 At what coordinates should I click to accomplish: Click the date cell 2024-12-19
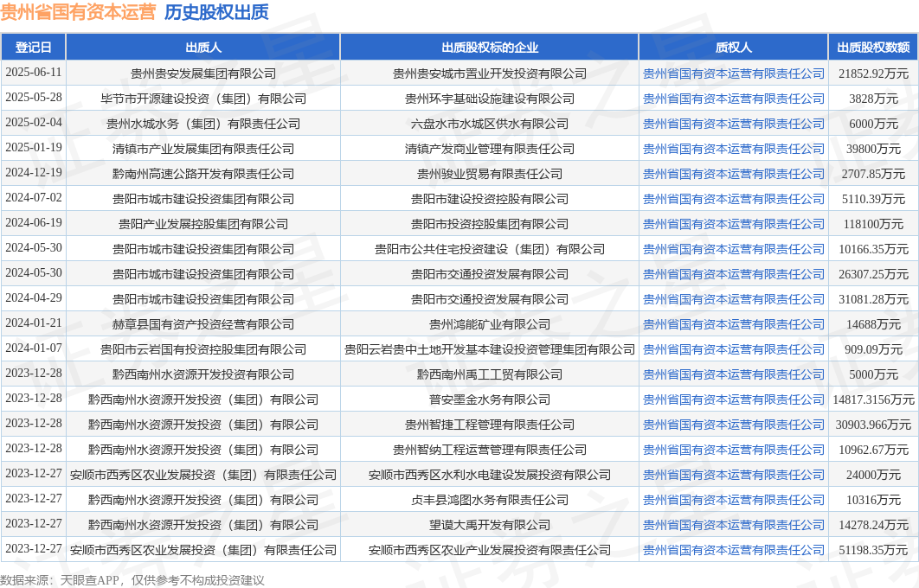coord(34,172)
